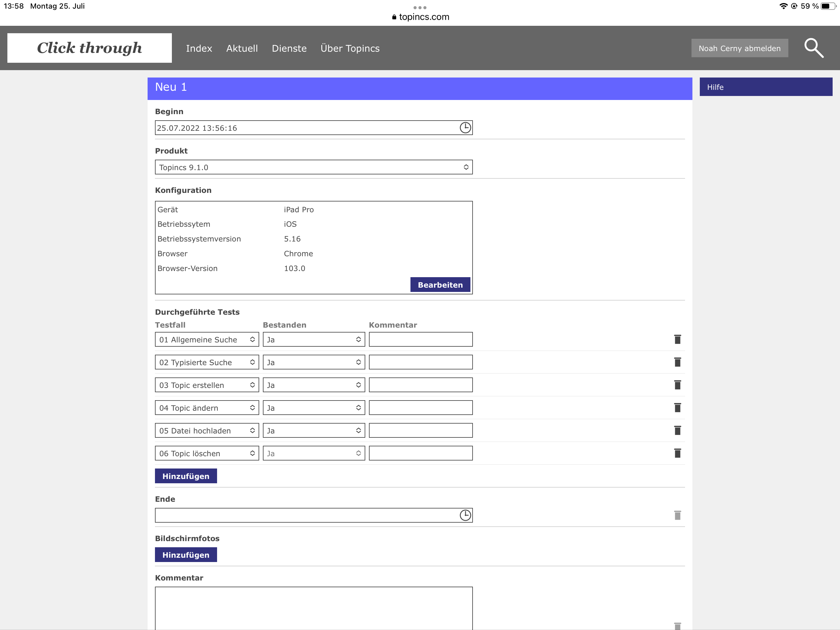Open Testfall dropdown 01 Allgemeine Suche
840x630 pixels.
tap(207, 339)
